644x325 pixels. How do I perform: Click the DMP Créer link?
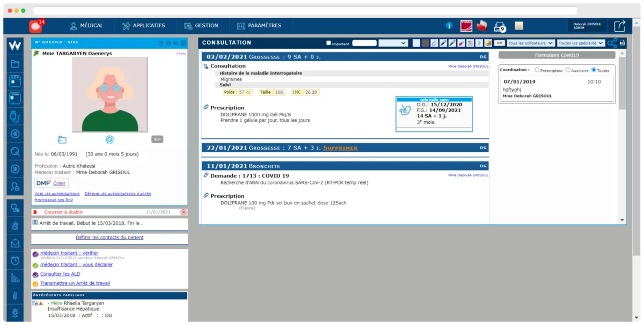pyautogui.click(x=59, y=183)
